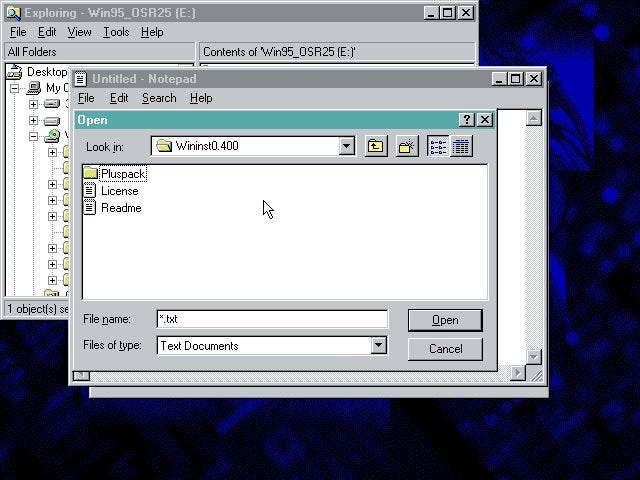
Task: Click 'Contents of Win95_OSR25 (E:)' header
Action: 337,52
